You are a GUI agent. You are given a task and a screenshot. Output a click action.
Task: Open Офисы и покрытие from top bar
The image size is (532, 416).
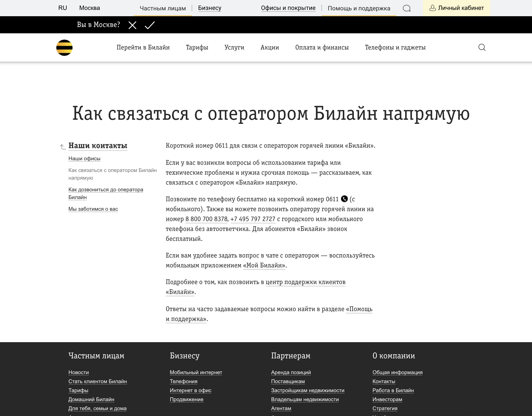pyautogui.click(x=288, y=8)
